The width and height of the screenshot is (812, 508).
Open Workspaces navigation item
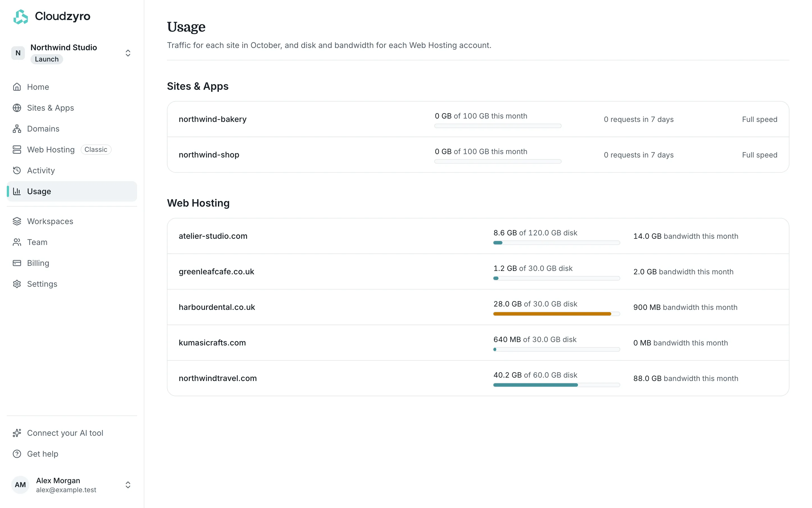click(x=72, y=221)
